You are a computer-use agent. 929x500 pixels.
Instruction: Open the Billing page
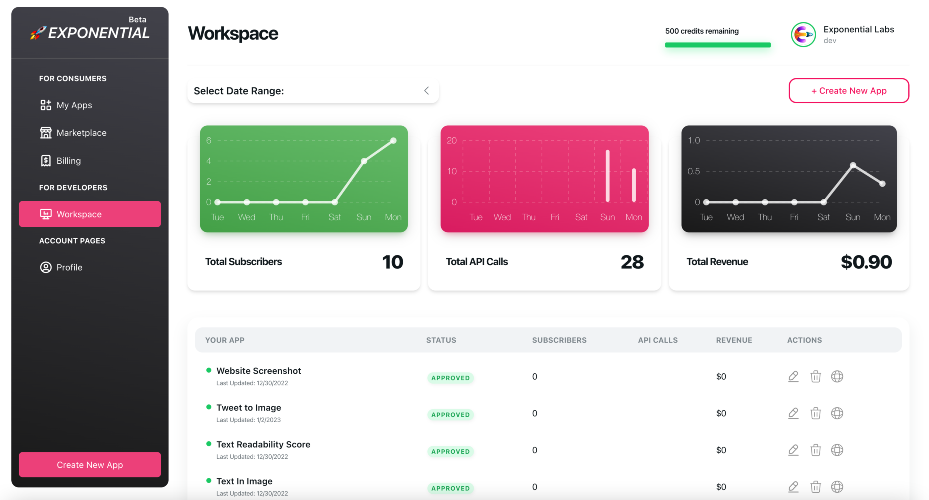(68, 161)
